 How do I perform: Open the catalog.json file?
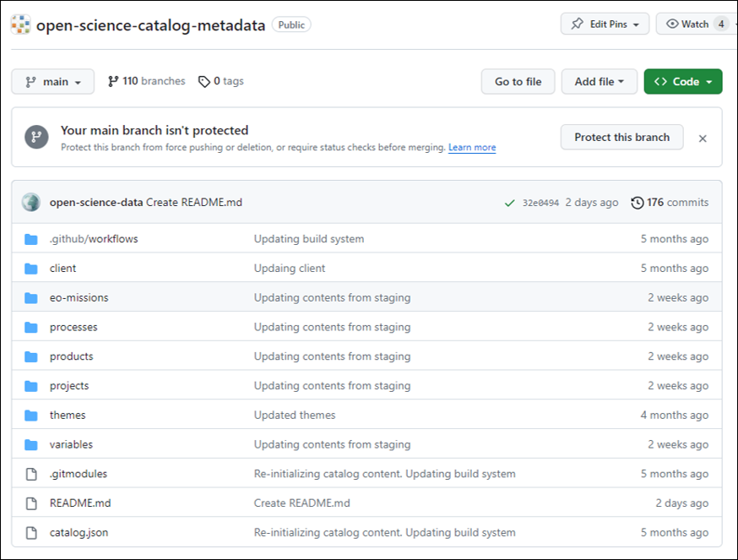click(79, 533)
